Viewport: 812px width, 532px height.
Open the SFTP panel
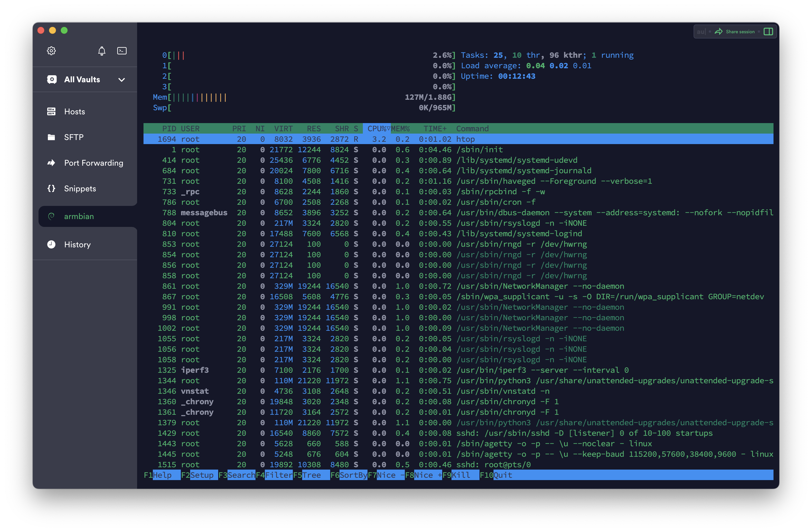74,137
